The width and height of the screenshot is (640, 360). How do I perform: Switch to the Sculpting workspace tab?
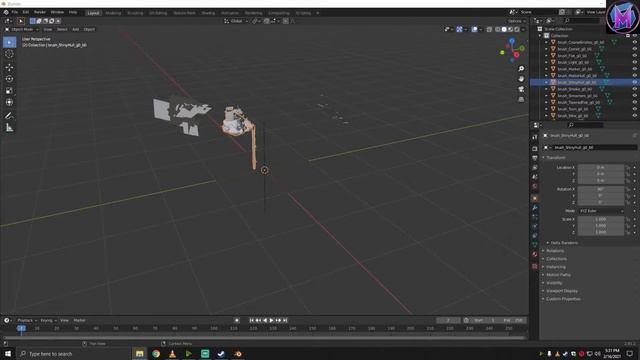[x=135, y=13]
